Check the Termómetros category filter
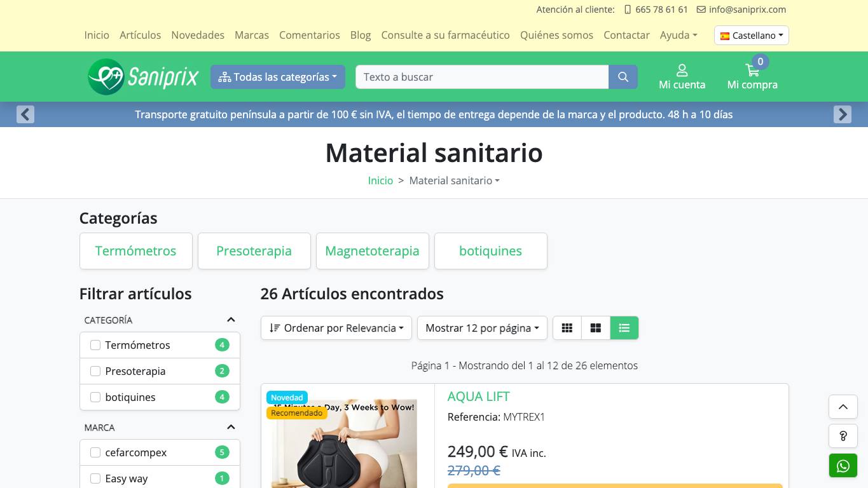The width and height of the screenshot is (868, 488). pos(95,345)
